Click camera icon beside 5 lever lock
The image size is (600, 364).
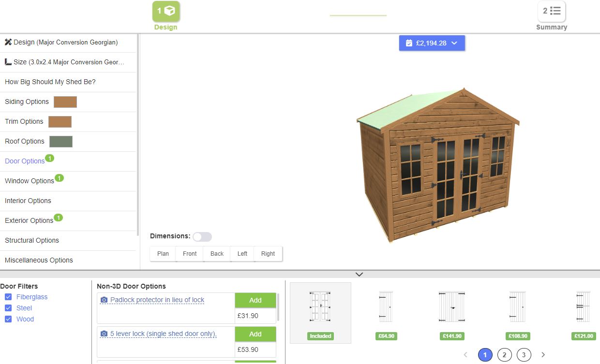pyautogui.click(x=104, y=334)
